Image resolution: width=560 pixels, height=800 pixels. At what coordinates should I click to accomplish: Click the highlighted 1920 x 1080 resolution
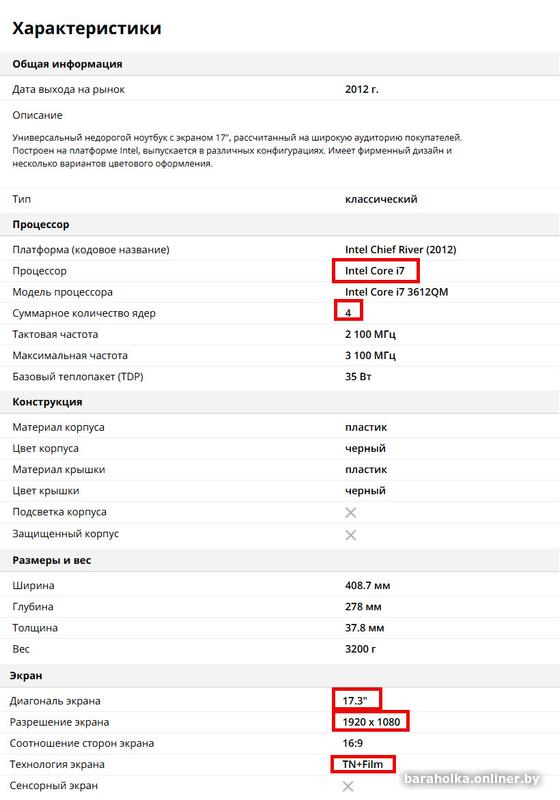click(371, 722)
